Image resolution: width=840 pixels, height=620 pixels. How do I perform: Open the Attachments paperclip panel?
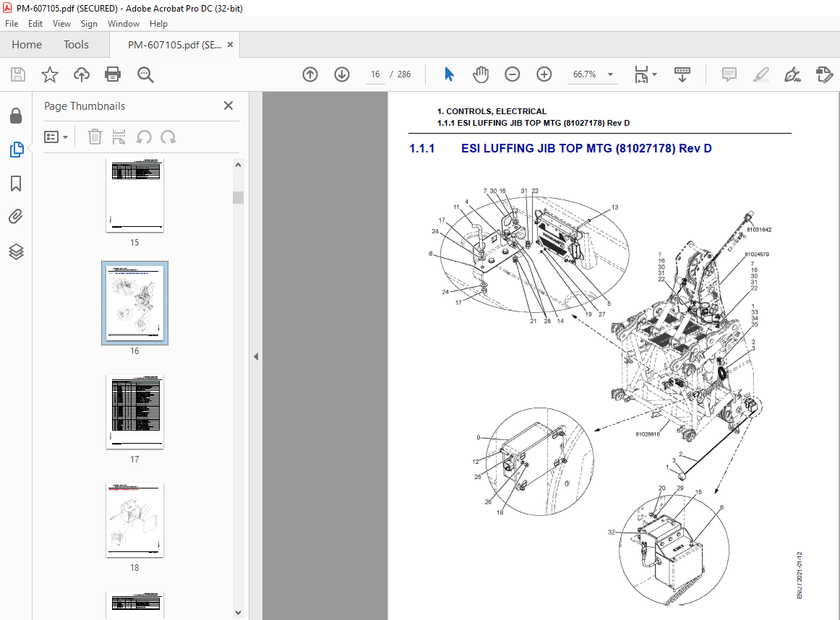point(16,217)
